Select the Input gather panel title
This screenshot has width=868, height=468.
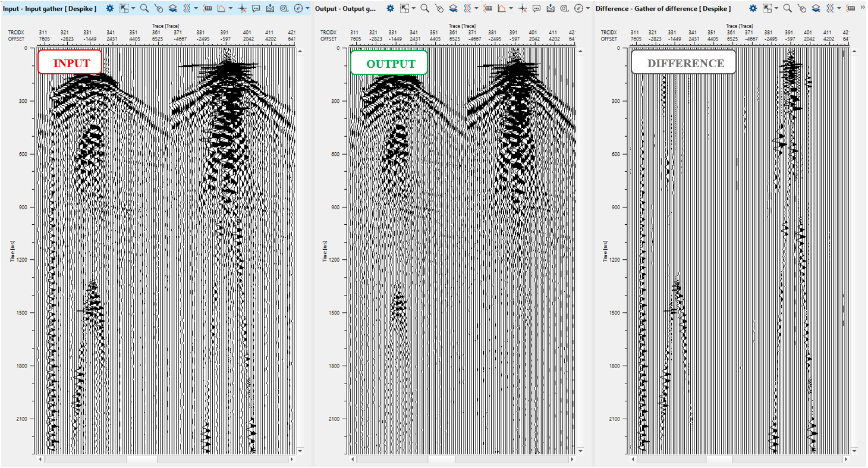(x=49, y=8)
